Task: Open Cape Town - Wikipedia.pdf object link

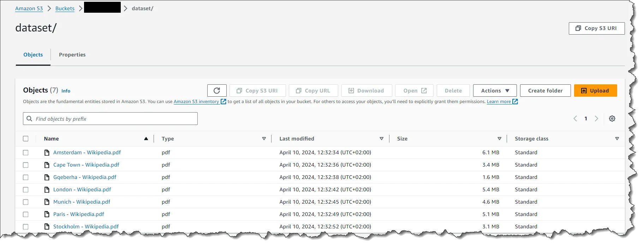Action: click(86, 165)
